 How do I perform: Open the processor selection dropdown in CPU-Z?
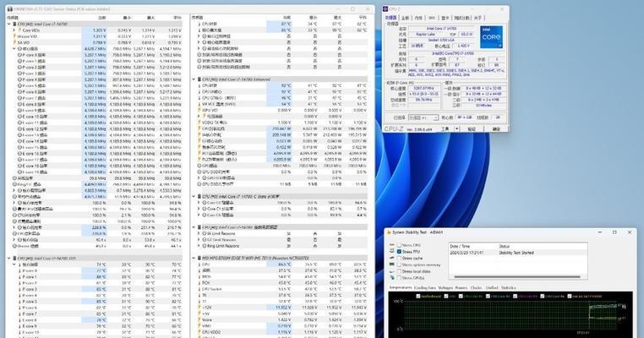pos(423,117)
